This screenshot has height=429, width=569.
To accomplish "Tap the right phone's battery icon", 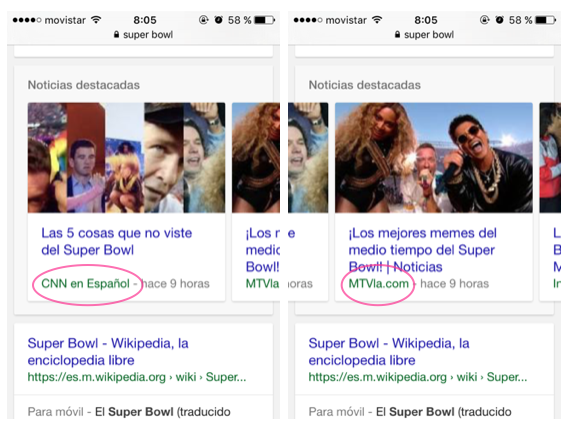I will 545,20.
